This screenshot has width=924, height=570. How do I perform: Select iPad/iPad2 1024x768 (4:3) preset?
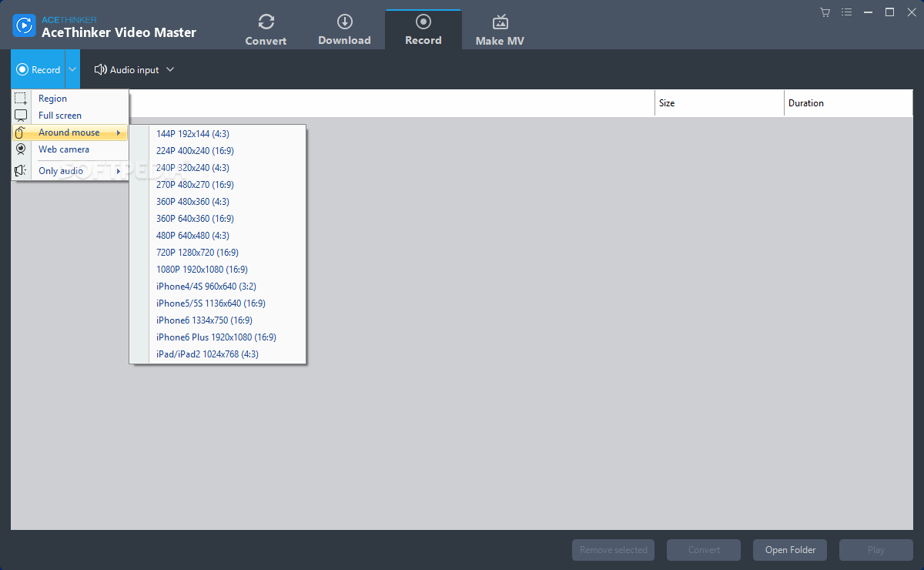[218, 354]
